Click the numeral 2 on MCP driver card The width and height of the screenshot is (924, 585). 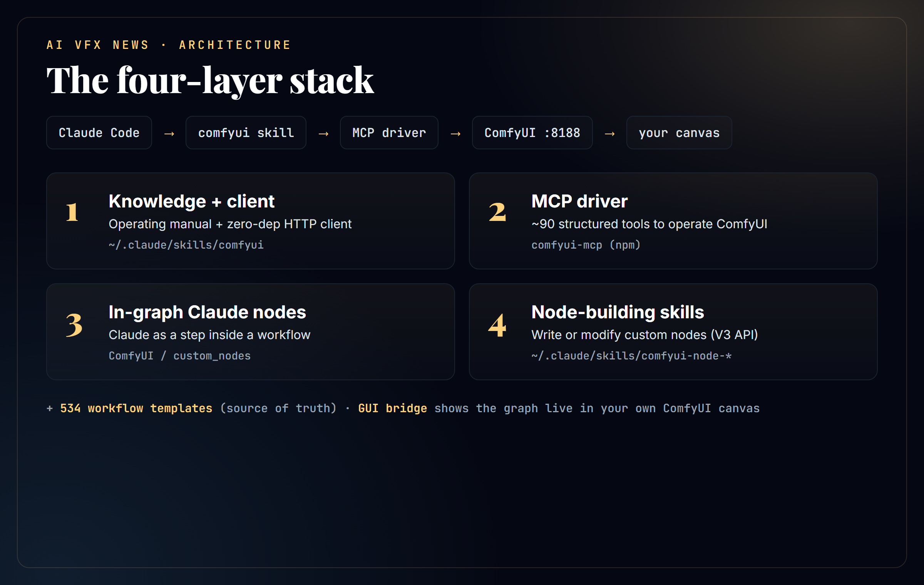(x=497, y=212)
